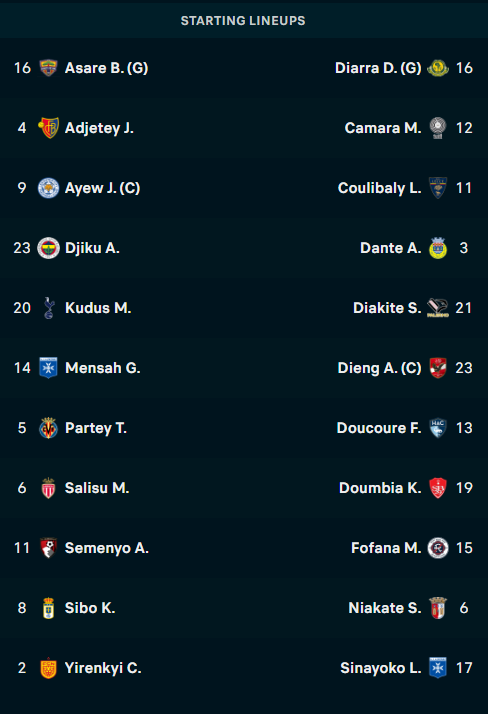Click the Leicester crest beside Ayew J.

[48, 188]
